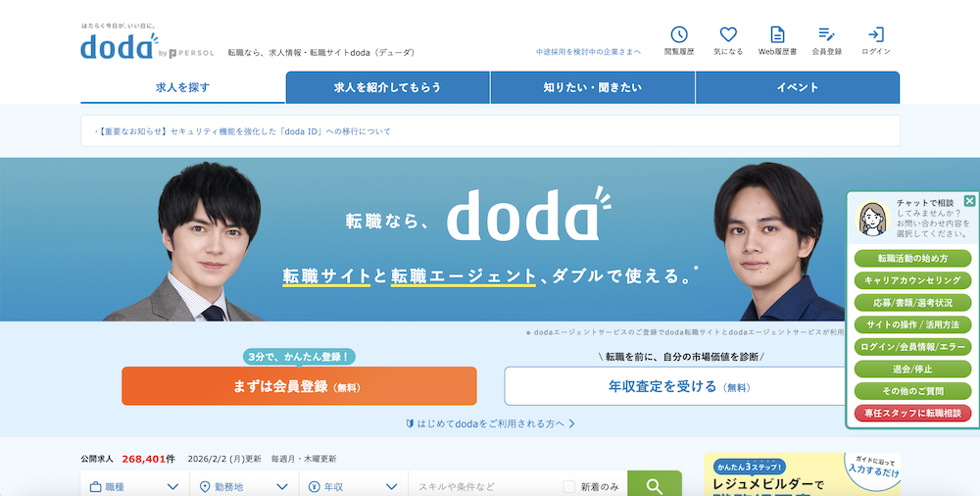The height and width of the screenshot is (496, 980).
Task: Click the ログイン door icon
Action: click(x=875, y=35)
